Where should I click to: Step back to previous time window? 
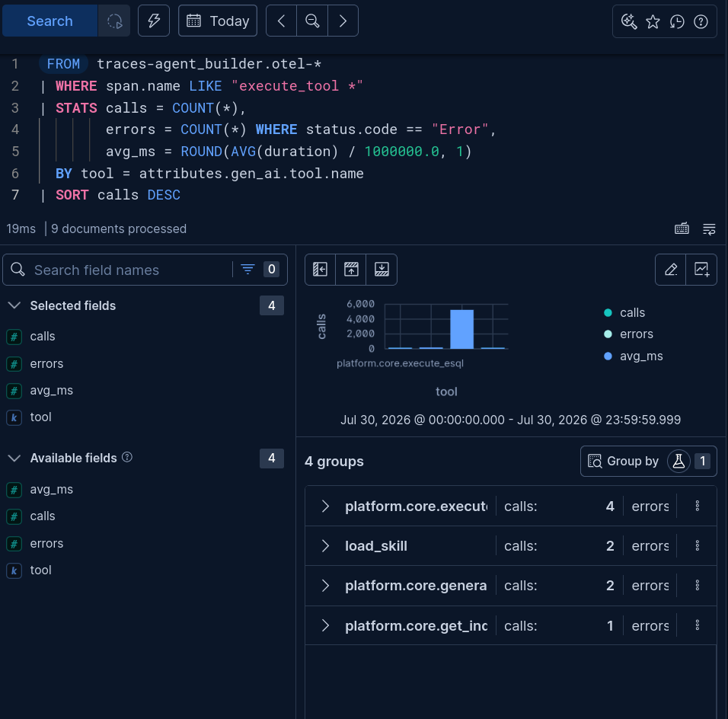pos(281,21)
